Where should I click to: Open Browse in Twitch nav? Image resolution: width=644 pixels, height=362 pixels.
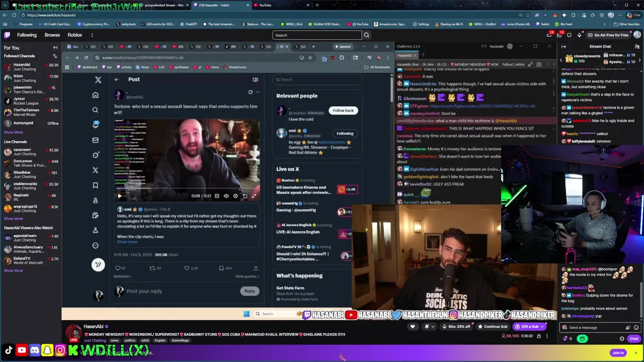click(x=52, y=35)
